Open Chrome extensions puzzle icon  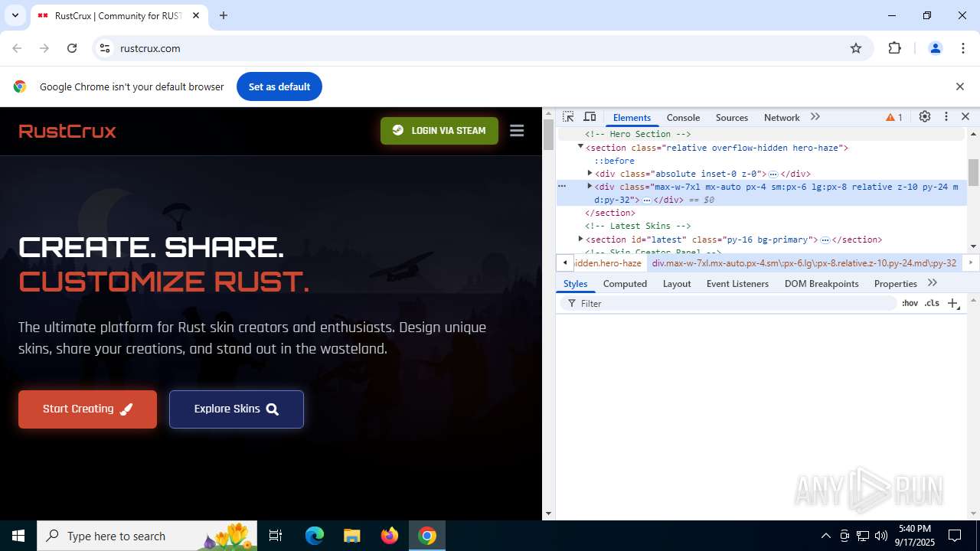894,48
